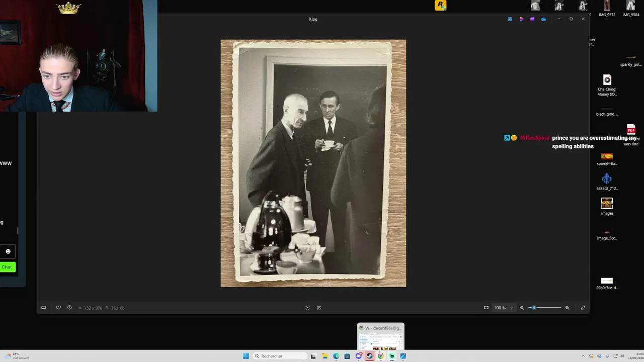The width and height of the screenshot is (644, 362).
Task: Show hidden system tray icons
Action: tap(584, 356)
